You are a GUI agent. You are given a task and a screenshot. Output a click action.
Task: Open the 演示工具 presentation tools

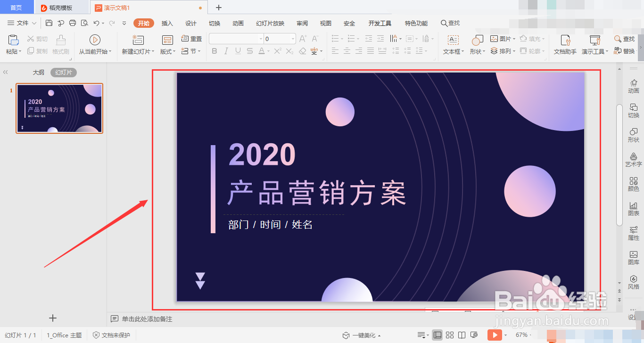[594, 45]
